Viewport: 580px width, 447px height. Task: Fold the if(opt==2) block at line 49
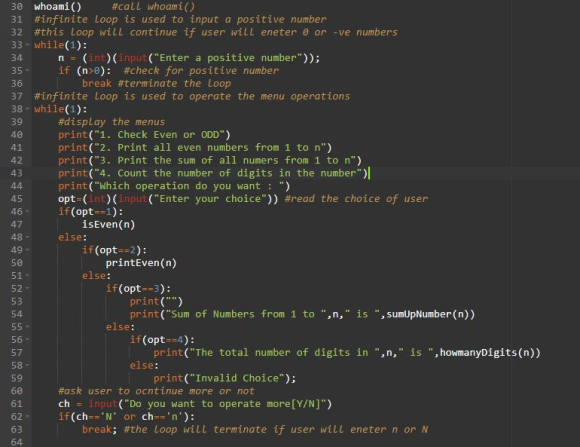[x=27, y=250]
